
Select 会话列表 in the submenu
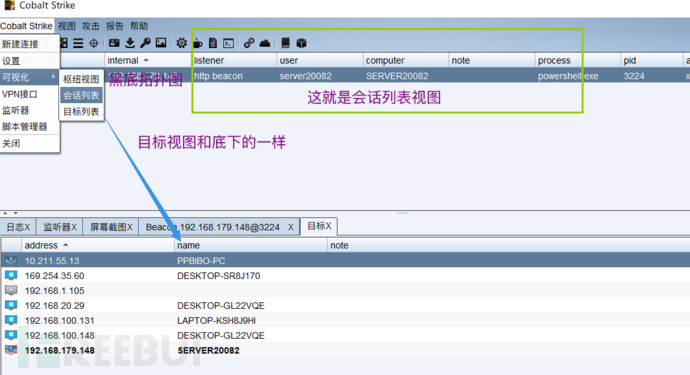[x=81, y=95]
